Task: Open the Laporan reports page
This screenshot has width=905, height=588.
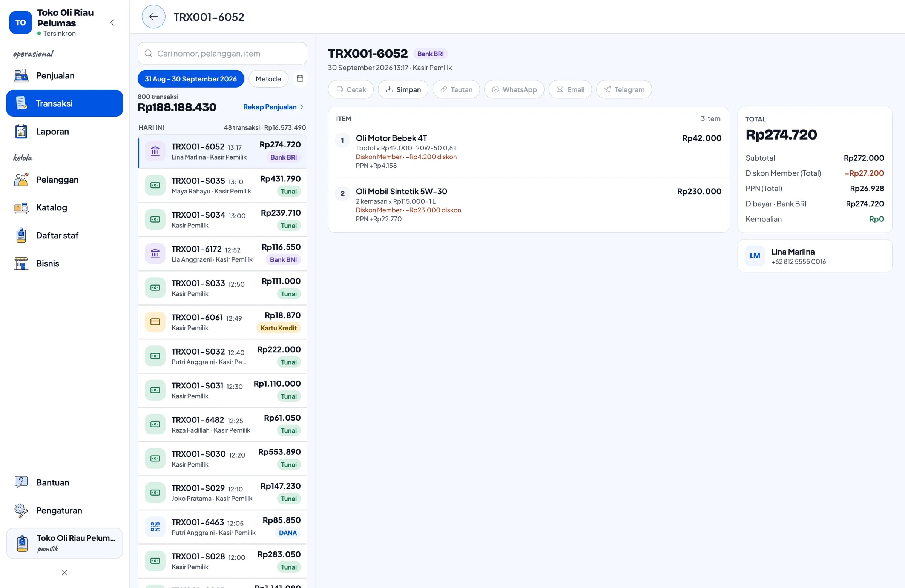Action: (64, 132)
